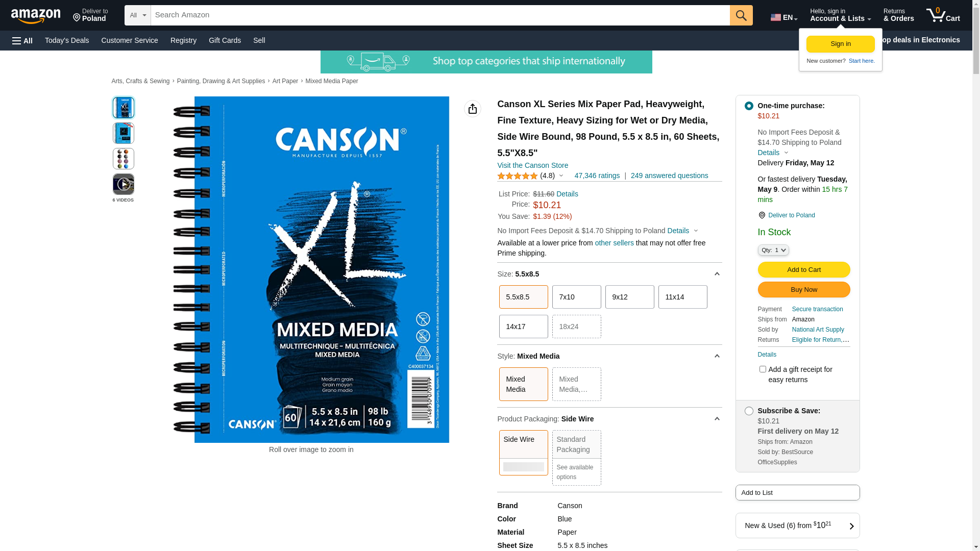Open Visit the Canson Store link

pyautogui.click(x=532, y=165)
